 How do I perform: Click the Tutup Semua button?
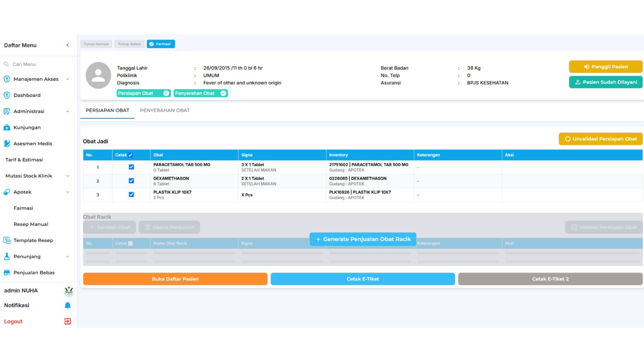[96, 44]
